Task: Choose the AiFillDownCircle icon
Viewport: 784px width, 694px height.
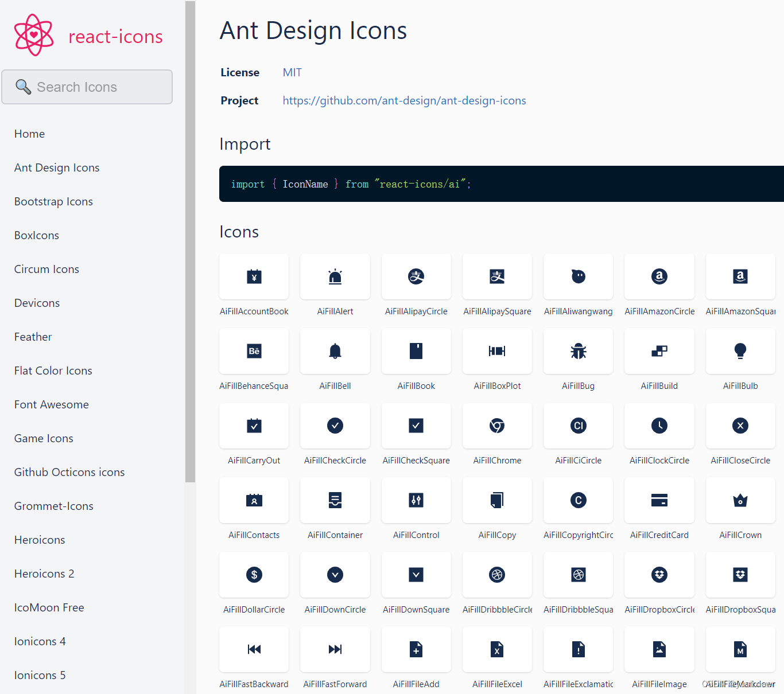Action: (x=335, y=575)
